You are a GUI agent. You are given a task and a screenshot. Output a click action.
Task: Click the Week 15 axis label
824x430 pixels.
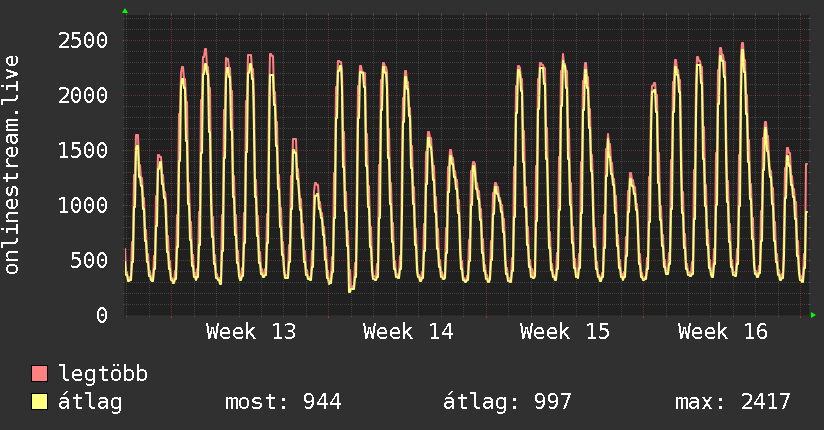coord(565,332)
